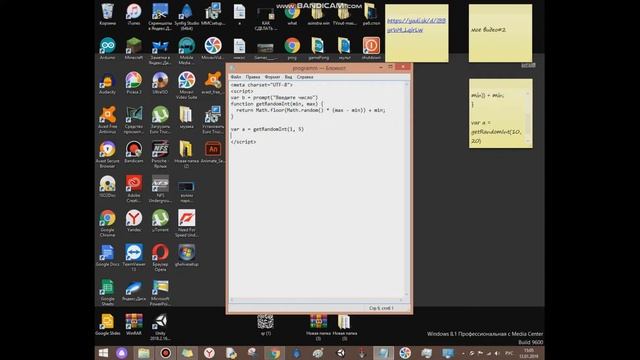Open the yadi.sk link in sticky note
Screen dimensions: 640x360
(x=416, y=25)
